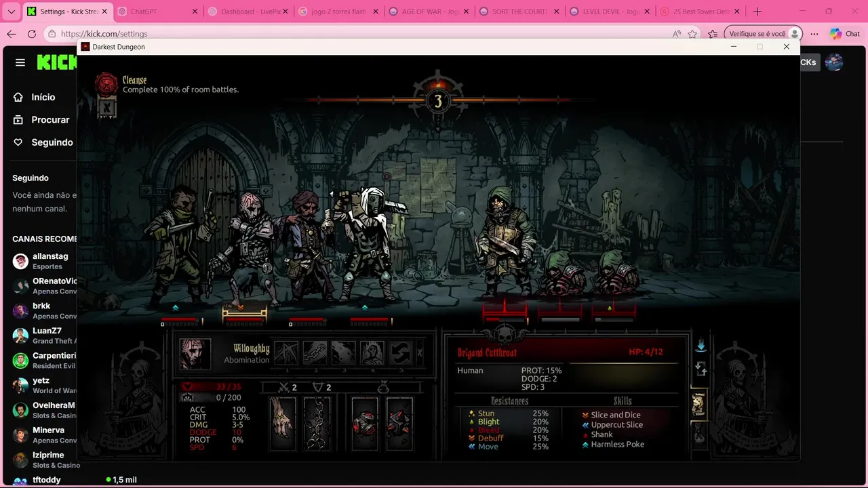
Task: Click the Cleanse quest objective icon
Action: click(106, 84)
